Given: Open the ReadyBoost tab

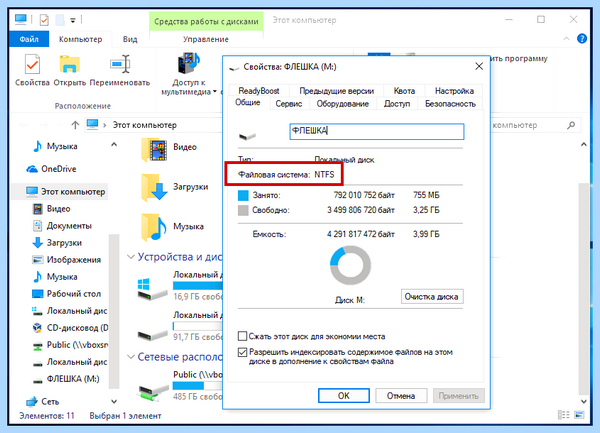Looking at the screenshot, I should [x=259, y=91].
